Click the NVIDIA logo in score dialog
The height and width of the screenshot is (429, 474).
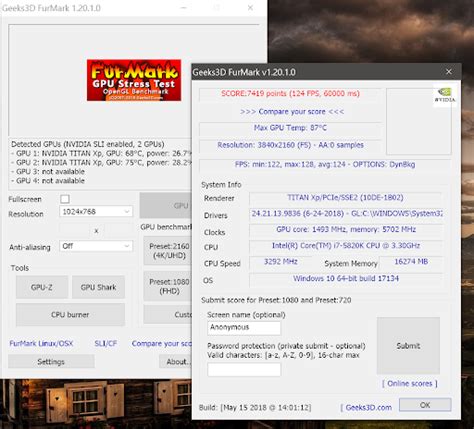tap(445, 95)
